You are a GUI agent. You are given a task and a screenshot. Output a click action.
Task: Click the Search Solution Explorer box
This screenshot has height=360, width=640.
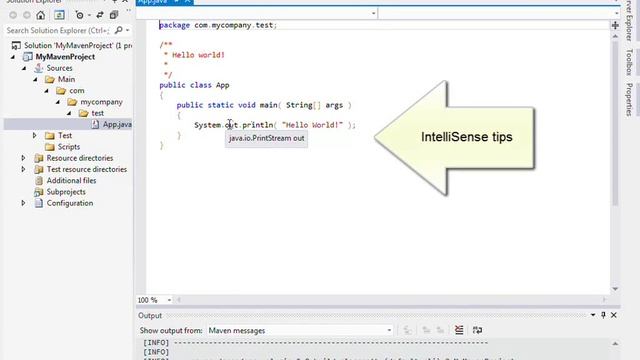(x=58, y=31)
